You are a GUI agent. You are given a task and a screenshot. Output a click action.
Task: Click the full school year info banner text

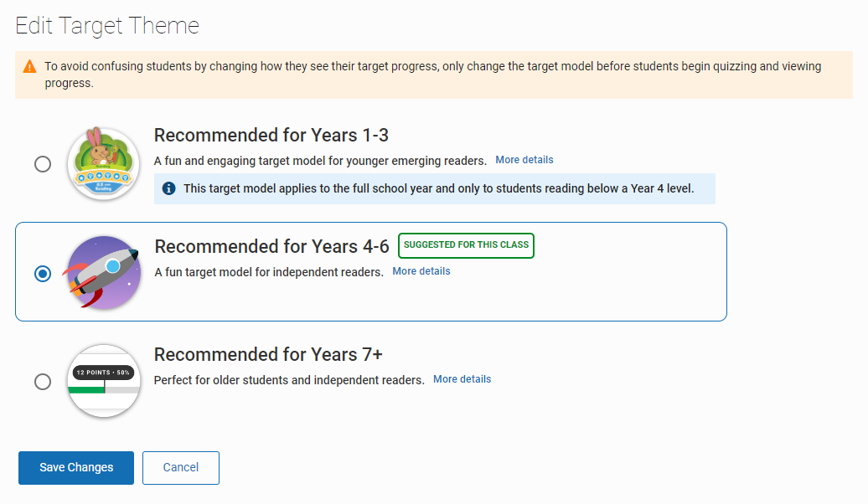click(438, 188)
